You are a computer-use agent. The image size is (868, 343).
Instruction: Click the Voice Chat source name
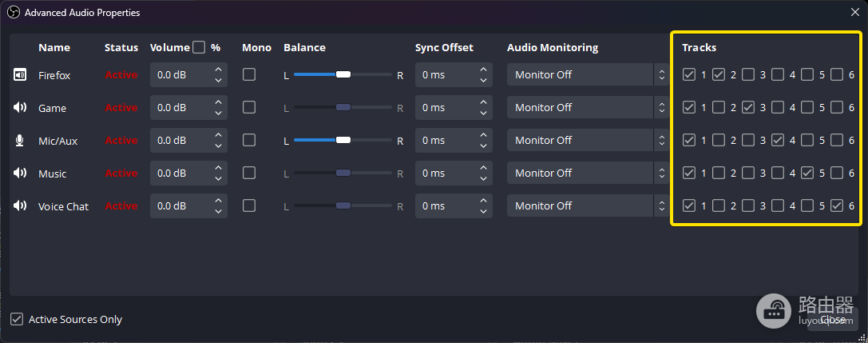click(x=64, y=207)
